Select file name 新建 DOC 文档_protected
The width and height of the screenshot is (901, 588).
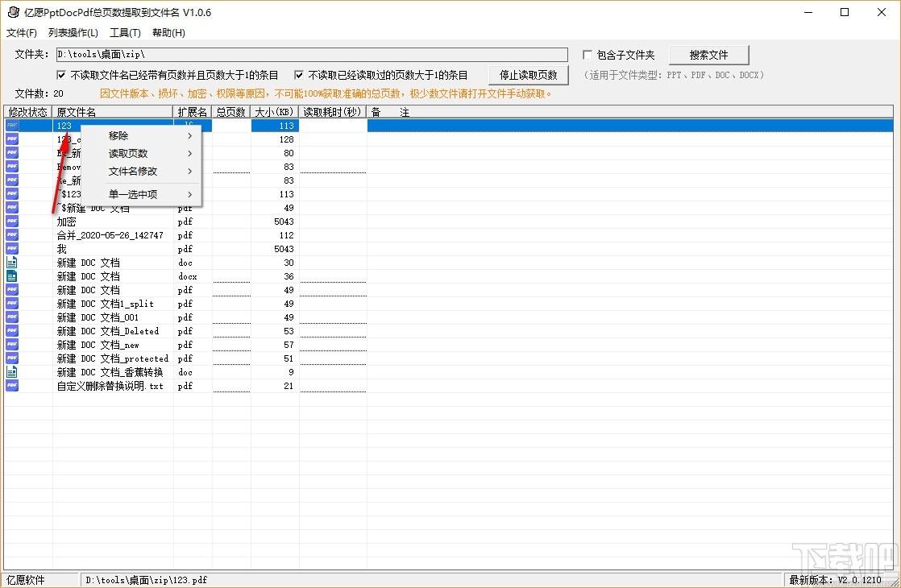[113, 358]
